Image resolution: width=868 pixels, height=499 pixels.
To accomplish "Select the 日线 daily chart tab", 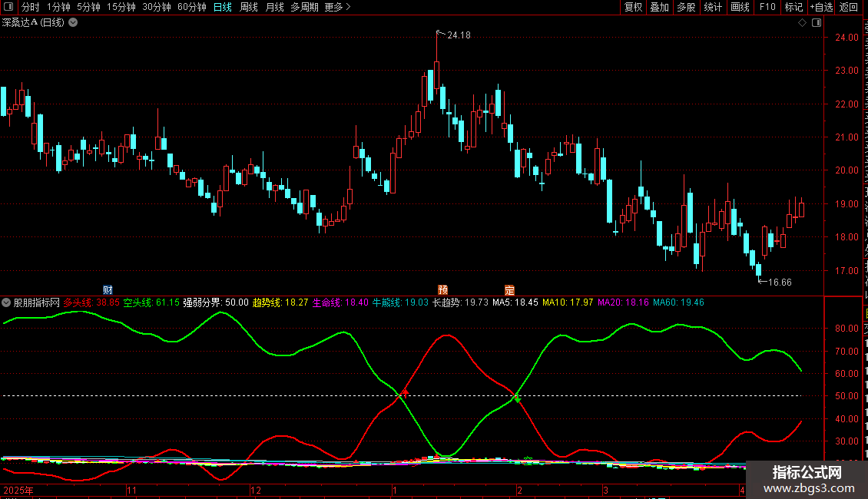I will (223, 7).
